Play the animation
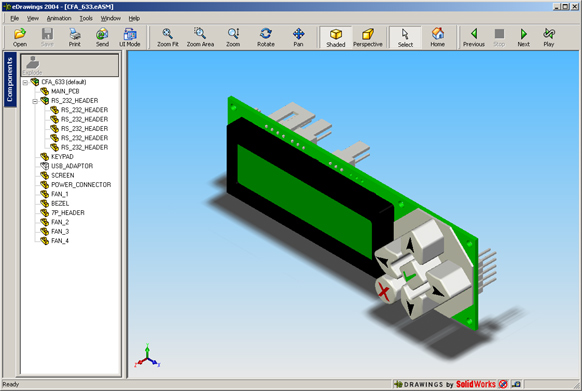582x391 pixels. [549, 37]
